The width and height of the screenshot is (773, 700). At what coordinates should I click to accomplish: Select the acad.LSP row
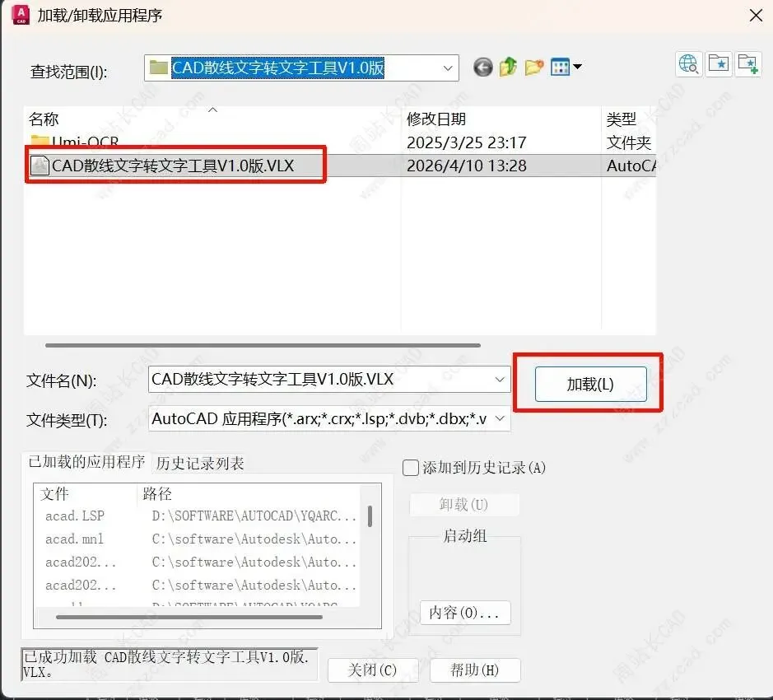pos(198,516)
